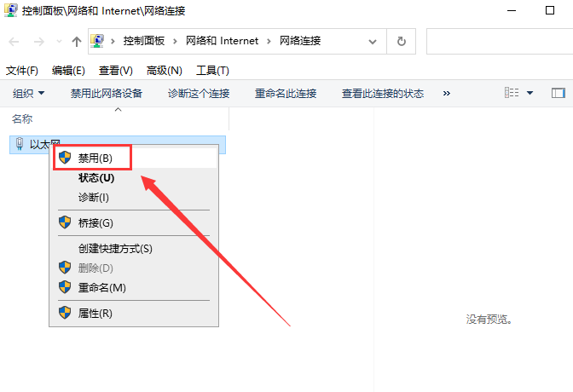This screenshot has width=573, height=392.
Task: Go up one folder level
Action: [77, 42]
